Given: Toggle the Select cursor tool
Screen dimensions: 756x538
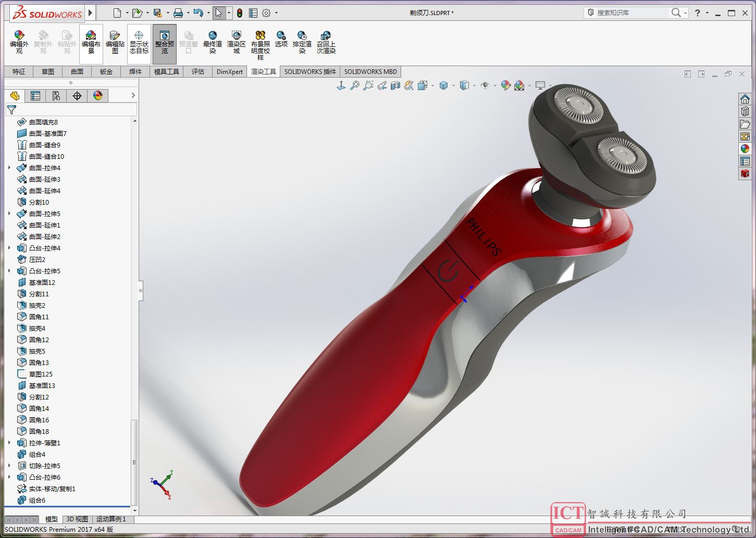Looking at the screenshot, I should (x=219, y=13).
